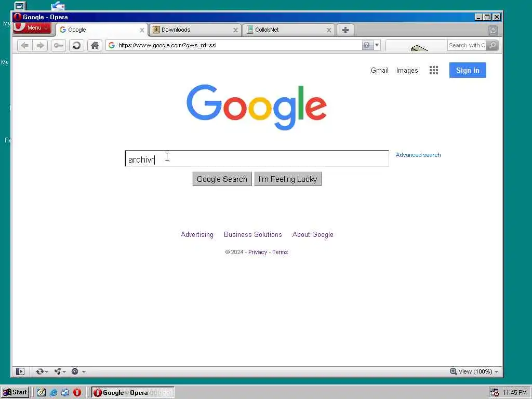Go back with the back arrow
Viewport: 532px width, 399px height.
[x=24, y=45]
